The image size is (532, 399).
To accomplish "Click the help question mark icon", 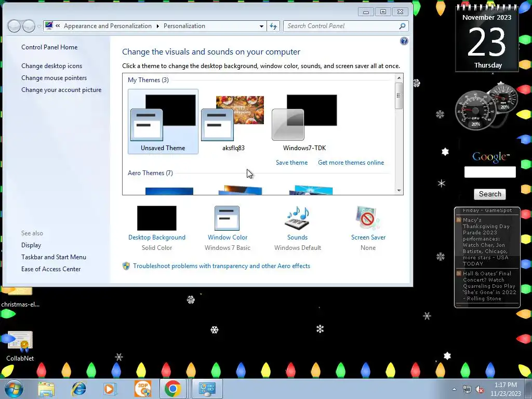I will (404, 41).
